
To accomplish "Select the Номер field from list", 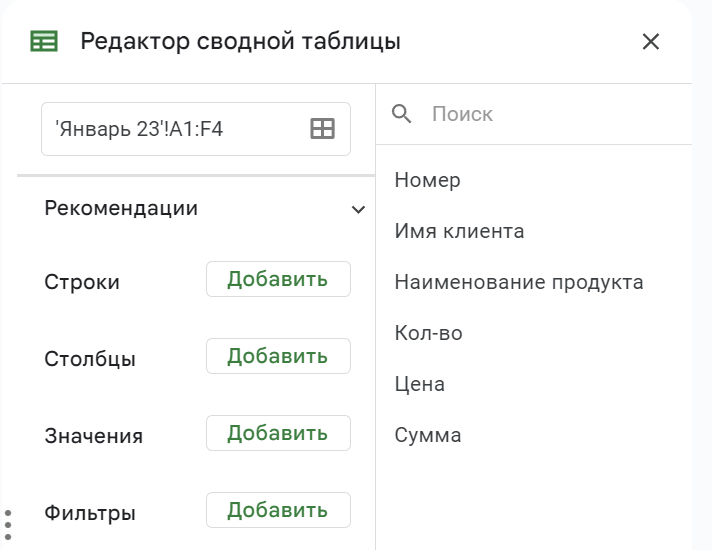I will (x=427, y=181).
